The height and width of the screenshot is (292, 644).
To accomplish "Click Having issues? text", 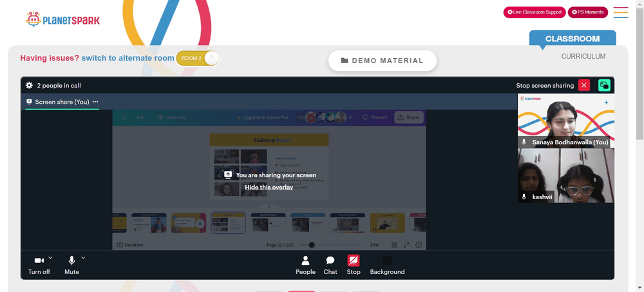I will [50, 58].
